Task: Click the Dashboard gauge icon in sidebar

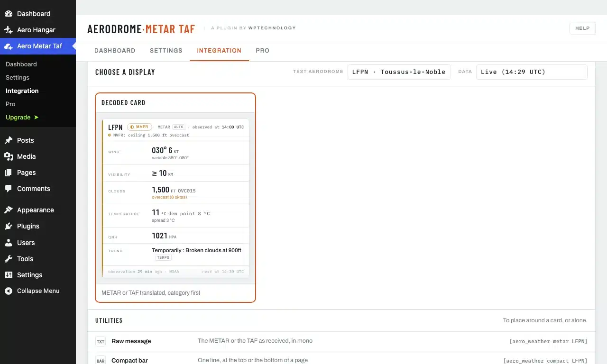Action: [x=9, y=14]
